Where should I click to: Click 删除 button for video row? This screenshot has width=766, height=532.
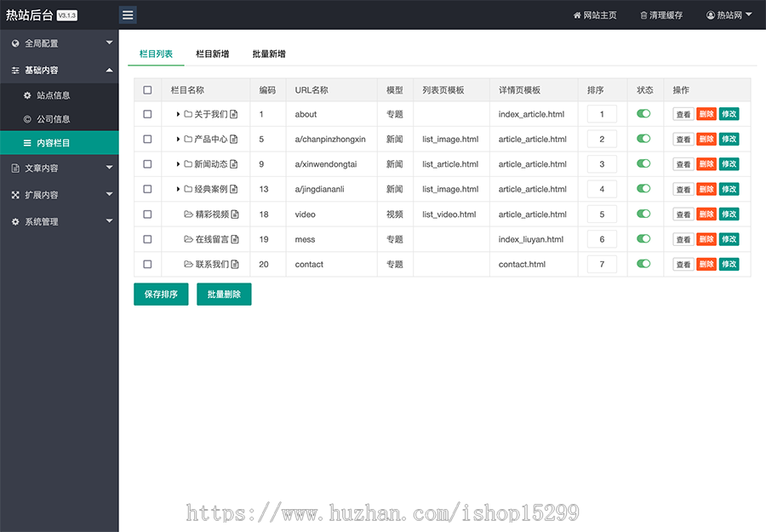[x=706, y=214]
